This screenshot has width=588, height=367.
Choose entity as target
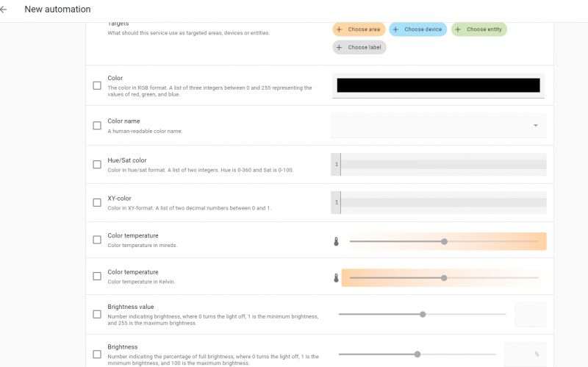point(479,29)
